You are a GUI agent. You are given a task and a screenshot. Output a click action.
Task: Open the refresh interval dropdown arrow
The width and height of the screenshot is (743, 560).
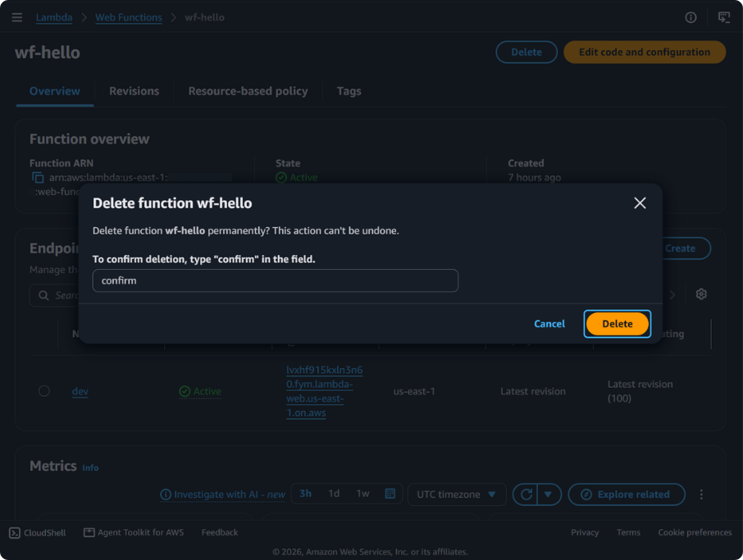tap(549, 494)
